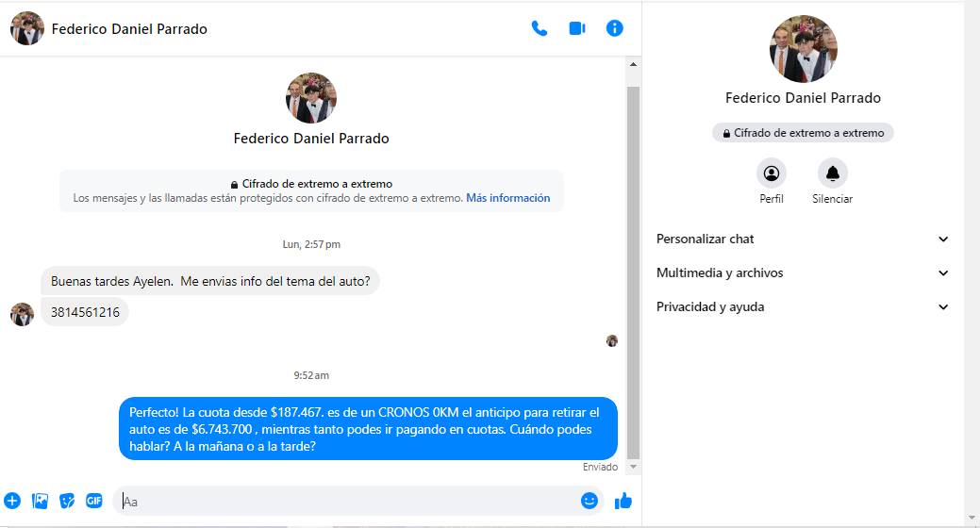Send a thumbs-up like

pos(623,501)
